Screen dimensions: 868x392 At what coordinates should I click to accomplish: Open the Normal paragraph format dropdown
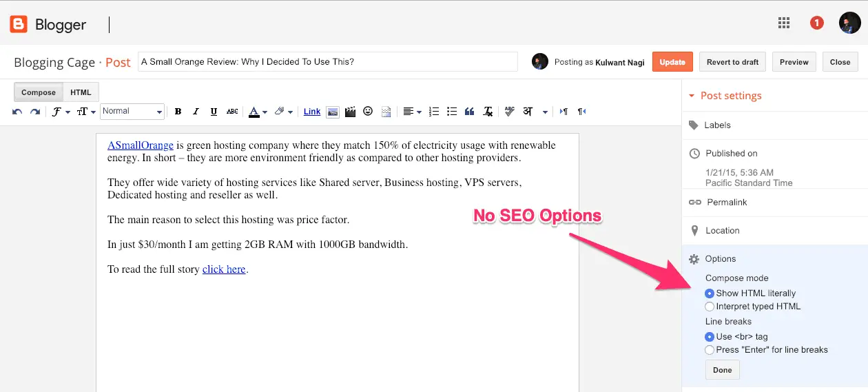point(132,112)
